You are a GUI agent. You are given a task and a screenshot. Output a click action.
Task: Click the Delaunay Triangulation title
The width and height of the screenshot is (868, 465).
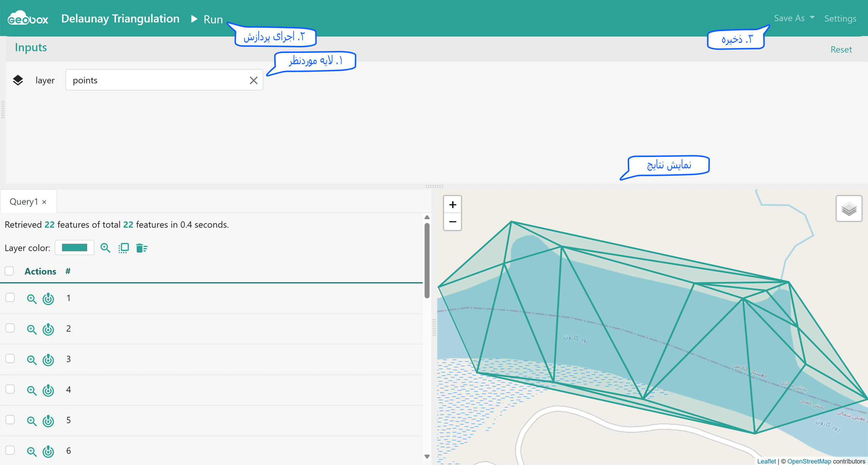(x=120, y=18)
